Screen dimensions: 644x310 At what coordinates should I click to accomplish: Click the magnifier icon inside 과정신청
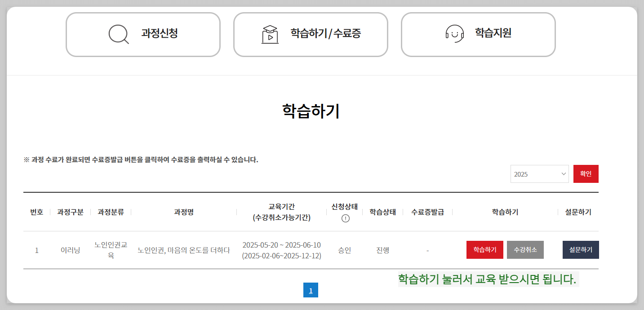pyautogui.click(x=118, y=34)
